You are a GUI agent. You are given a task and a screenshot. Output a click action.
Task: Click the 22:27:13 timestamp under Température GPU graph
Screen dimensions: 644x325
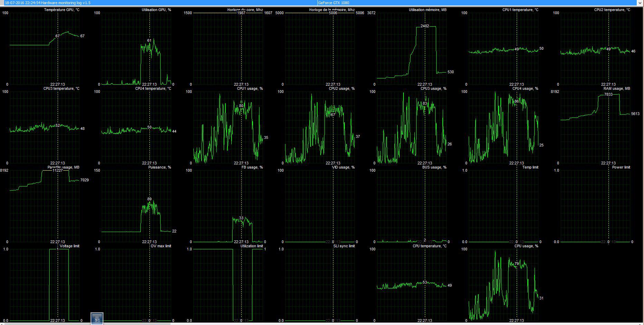click(x=58, y=84)
